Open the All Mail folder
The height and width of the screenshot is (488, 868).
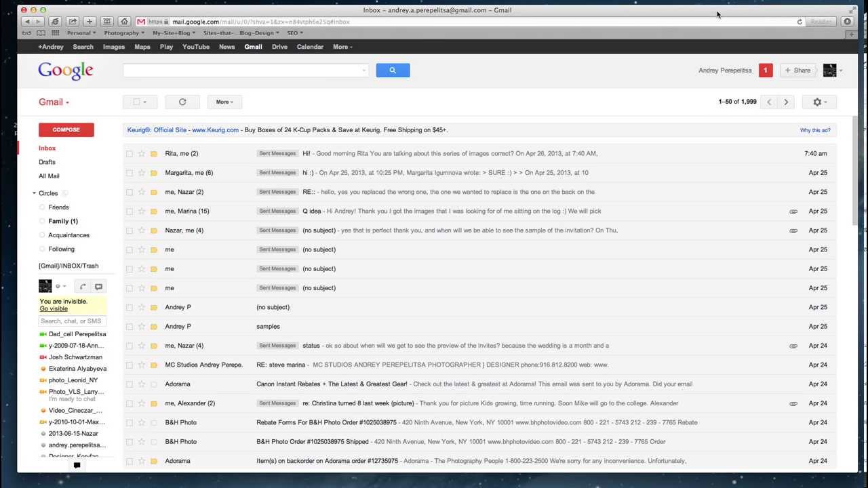pyautogui.click(x=49, y=176)
